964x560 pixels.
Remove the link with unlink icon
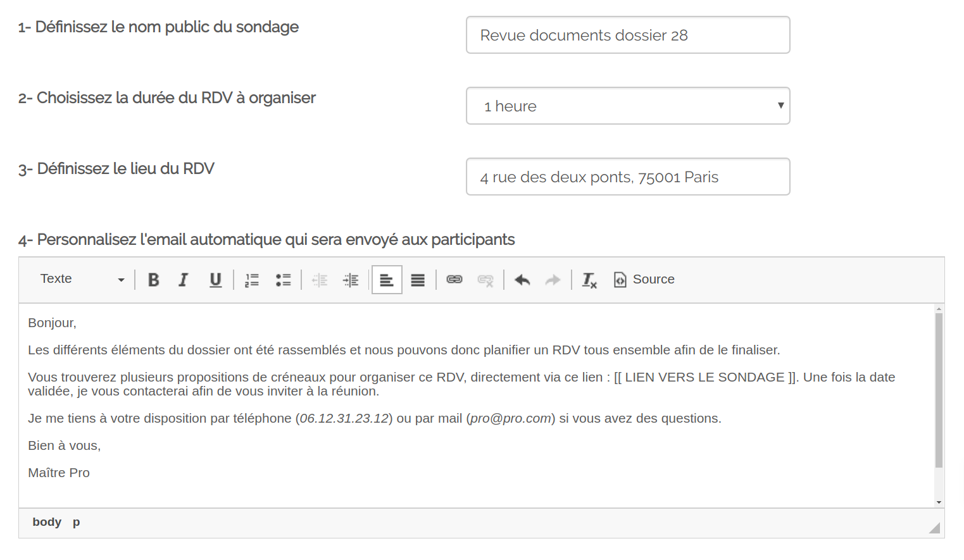485,280
